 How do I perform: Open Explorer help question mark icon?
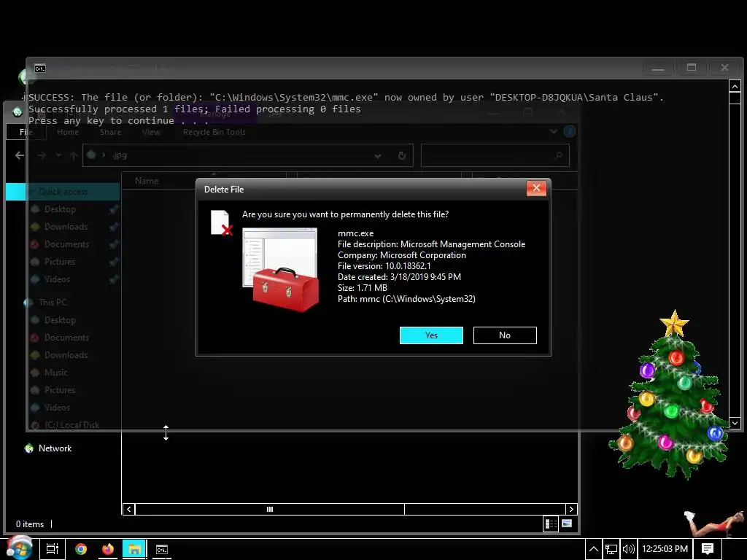pos(569,131)
